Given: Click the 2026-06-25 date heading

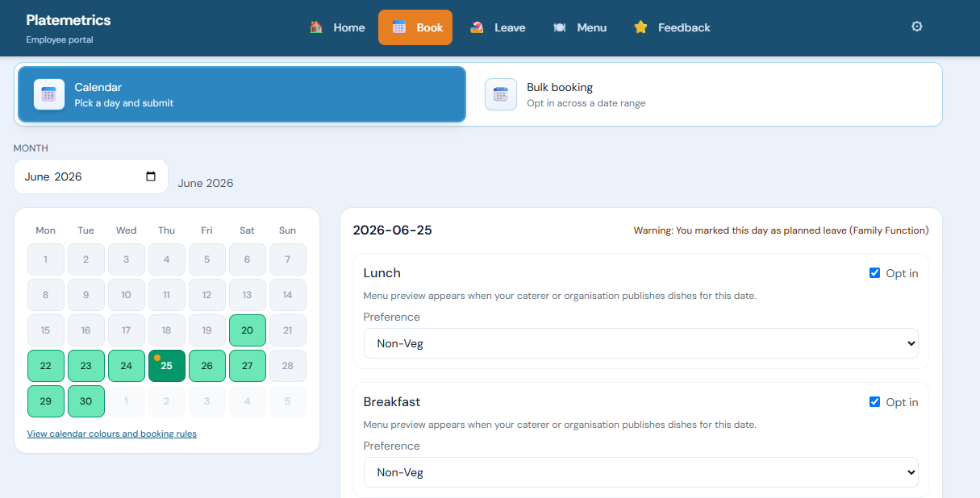Looking at the screenshot, I should coord(393,230).
